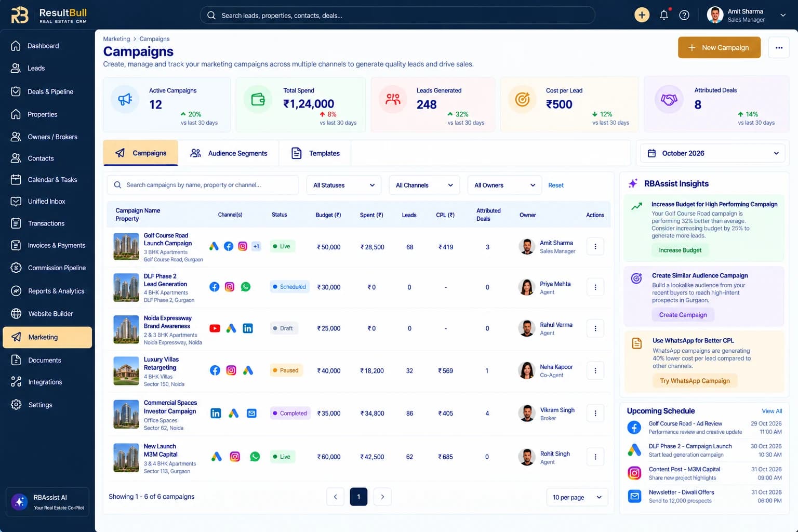The image size is (798, 532).
Task: Open the notifications bell
Action: tap(664, 15)
